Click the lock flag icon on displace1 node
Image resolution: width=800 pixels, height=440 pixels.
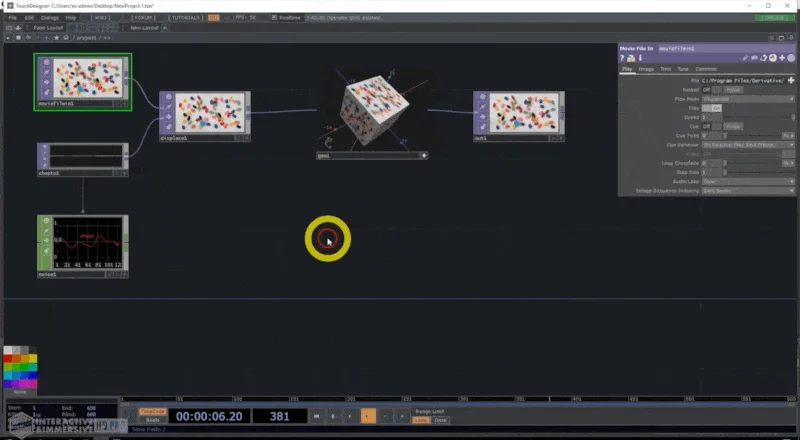click(168, 127)
